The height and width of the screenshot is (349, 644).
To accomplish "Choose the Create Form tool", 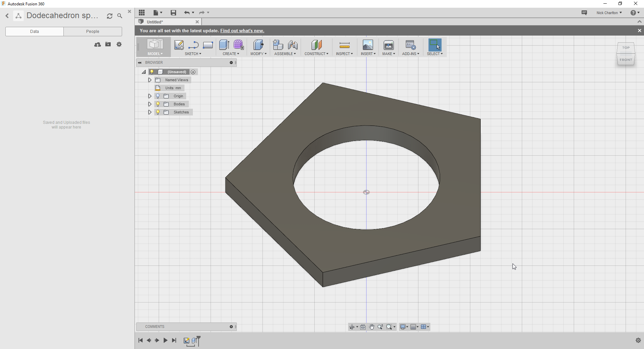I will click(238, 45).
